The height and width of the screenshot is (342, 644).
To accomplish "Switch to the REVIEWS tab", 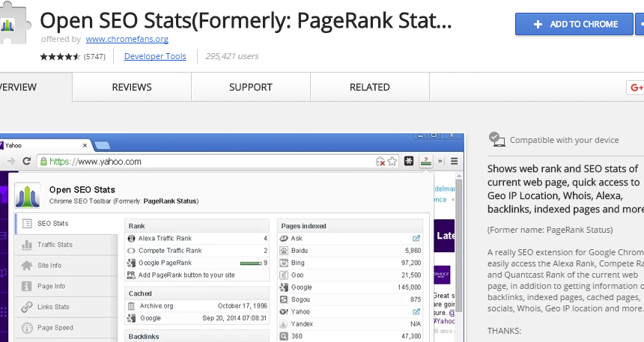I will click(x=132, y=87).
